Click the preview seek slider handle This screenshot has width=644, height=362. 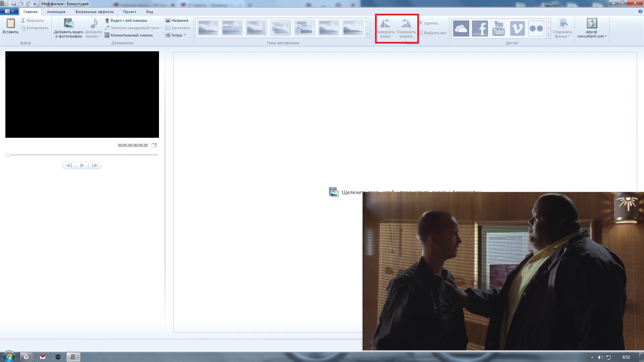(8, 155)
